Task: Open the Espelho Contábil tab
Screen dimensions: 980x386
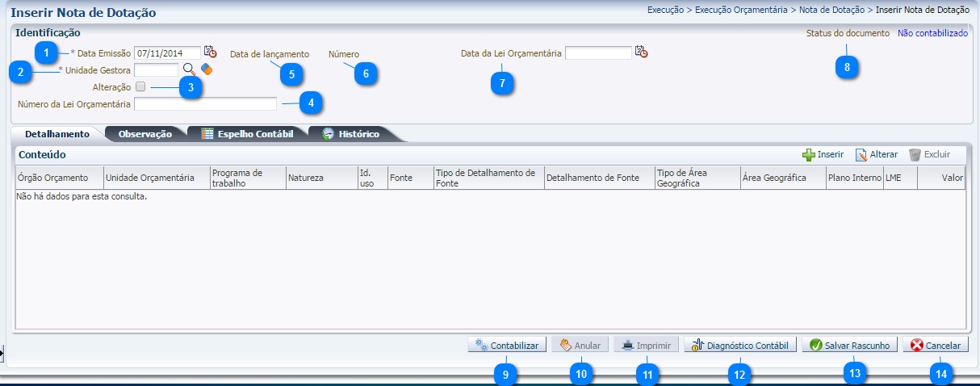Action: click(246, 134)
